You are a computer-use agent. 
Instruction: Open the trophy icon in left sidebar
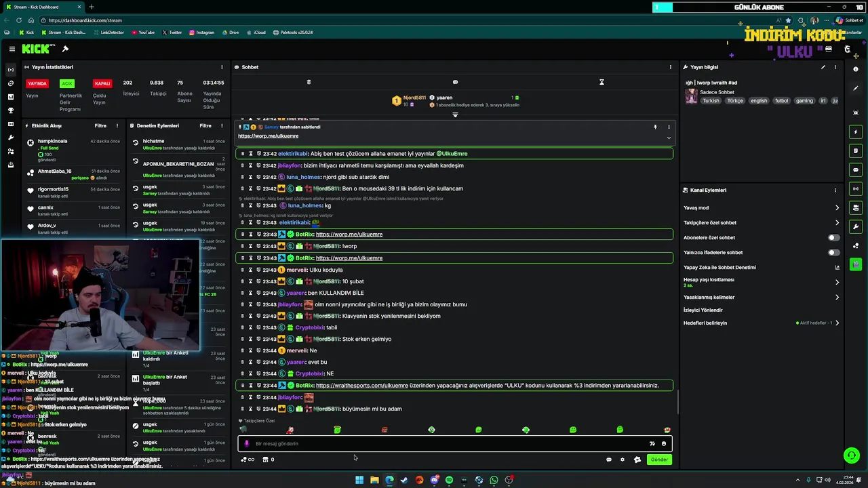10,110
